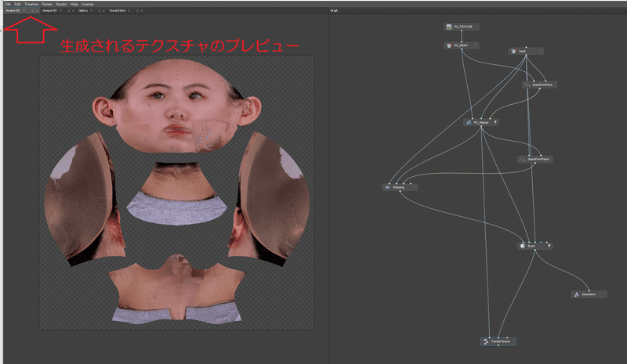Screen dimensions: 627x364
Task: Select the SelectPointPairs2 node icon
Action: [523, 159]
